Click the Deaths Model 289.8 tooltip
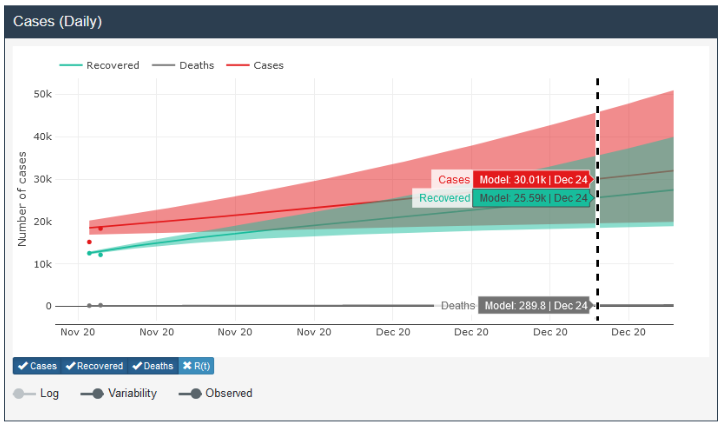 click(536, 305)
